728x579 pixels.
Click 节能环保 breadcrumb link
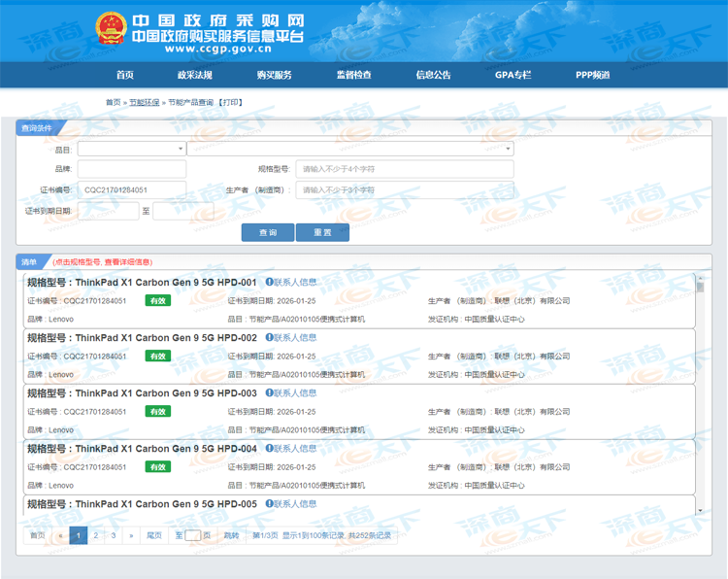click(145, 102)
